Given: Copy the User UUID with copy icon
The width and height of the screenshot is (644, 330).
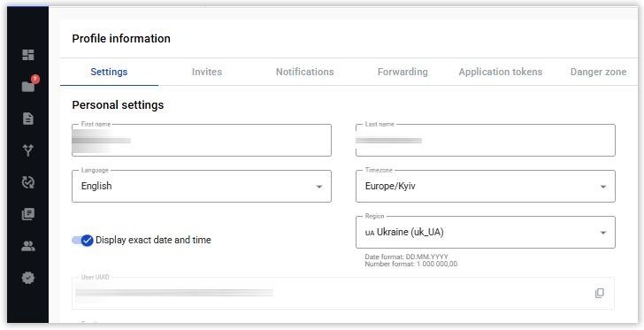Looking at the screenshot, I should [600, 293].
